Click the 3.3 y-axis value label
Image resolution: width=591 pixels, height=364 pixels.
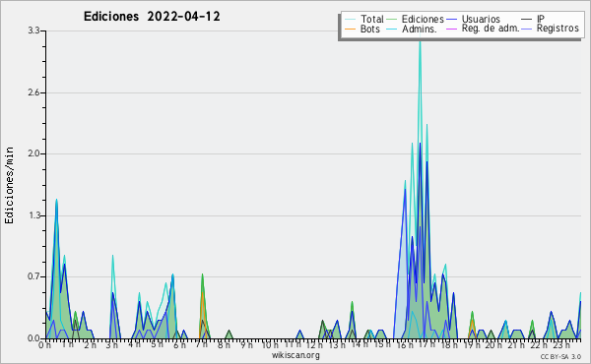[x=33, y=30]
